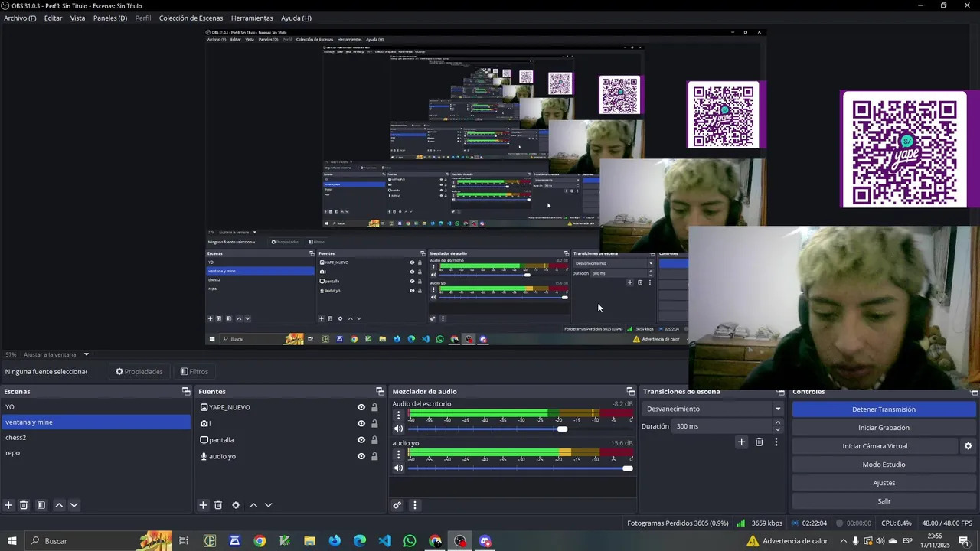Hide the pantalla source
Image resolution: width=980 pixels, height=551 pixels.
(361, 440)
